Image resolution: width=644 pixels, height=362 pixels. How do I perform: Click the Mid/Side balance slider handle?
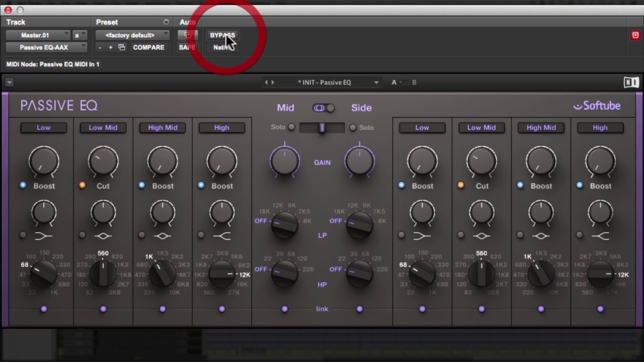pyautogui.click(x=322, y=128)
